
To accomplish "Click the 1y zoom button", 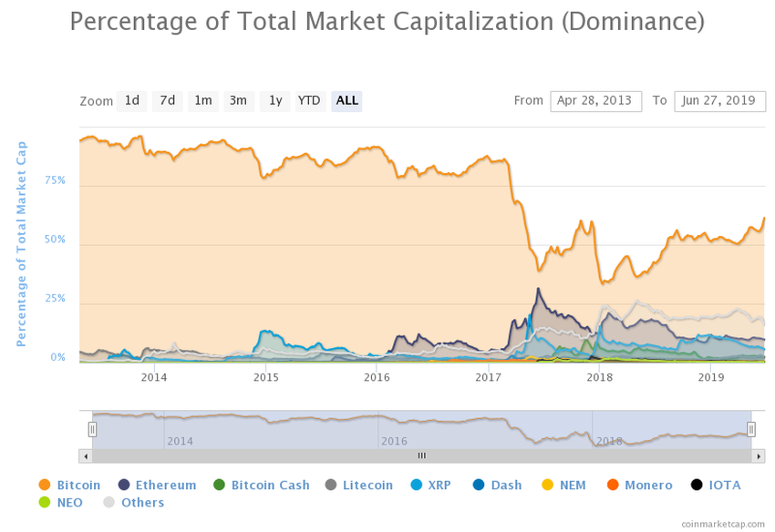I will click(x=274, y=101).
